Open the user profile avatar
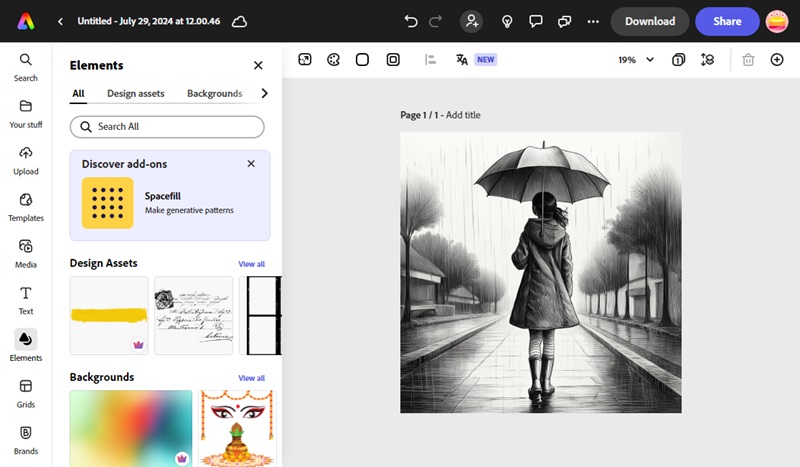Viewport: 800px width, 467px height. pos(777,21)
